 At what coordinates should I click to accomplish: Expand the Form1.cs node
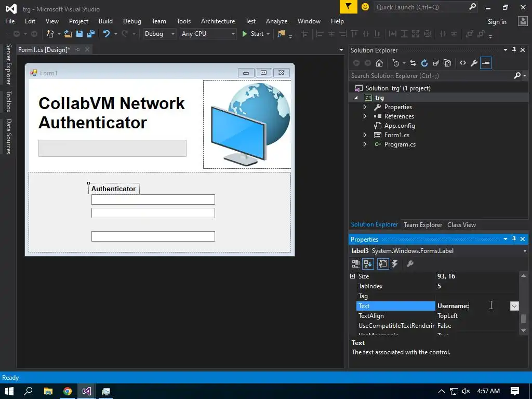[x=365, y=135]
